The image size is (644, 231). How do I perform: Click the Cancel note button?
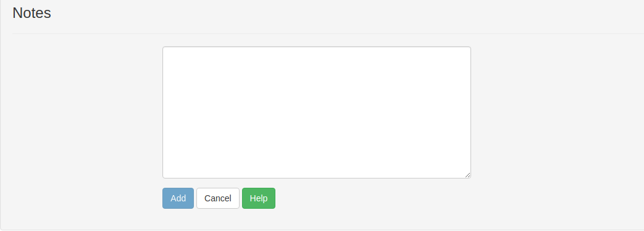tap(218, 198)
